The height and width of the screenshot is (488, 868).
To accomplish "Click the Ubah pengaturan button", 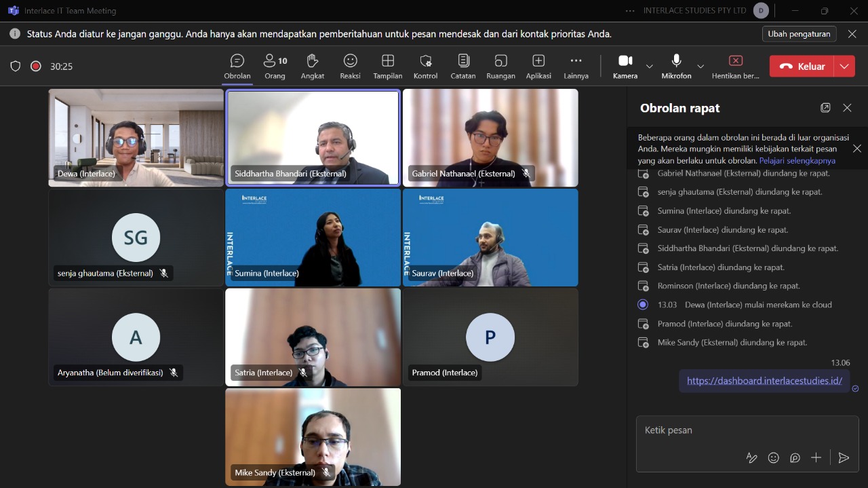I will pyautogui.click(x=799, y=34).
